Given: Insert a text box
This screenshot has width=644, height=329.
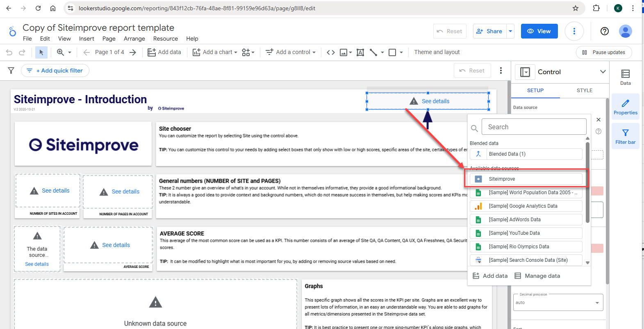Looking at the screenshot, I should 360,52.
